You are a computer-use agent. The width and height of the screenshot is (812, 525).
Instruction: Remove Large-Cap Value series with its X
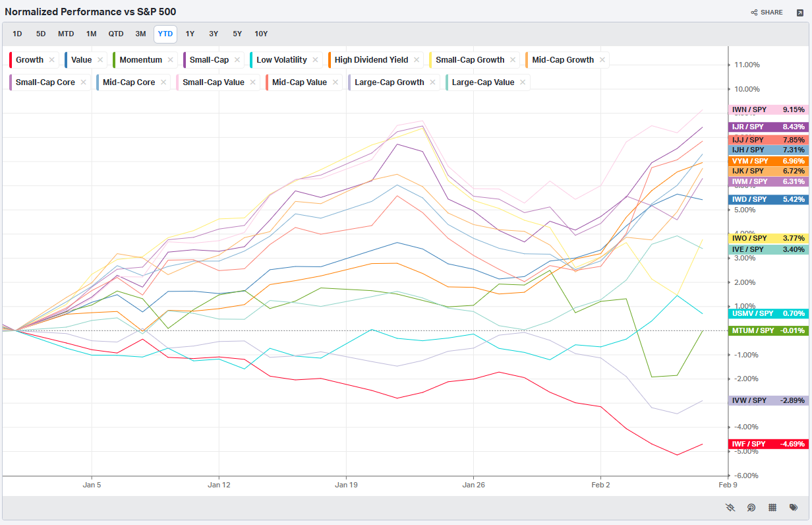click(523, 82)
